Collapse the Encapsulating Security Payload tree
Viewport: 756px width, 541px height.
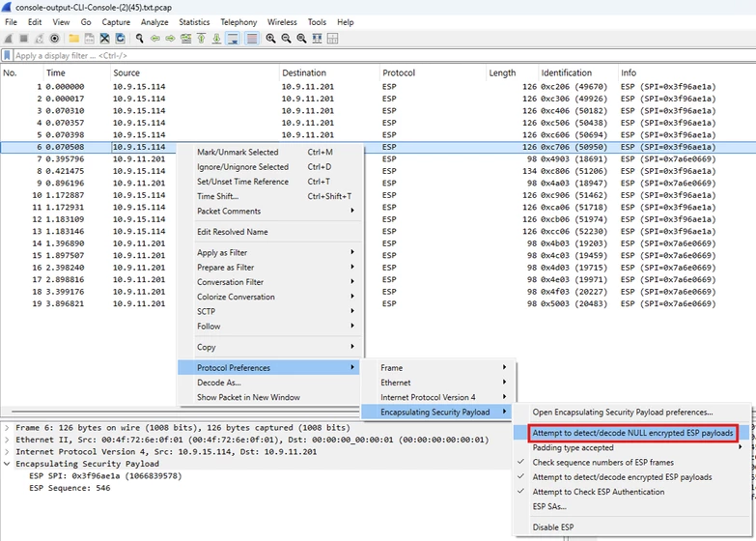coord(7,464)
